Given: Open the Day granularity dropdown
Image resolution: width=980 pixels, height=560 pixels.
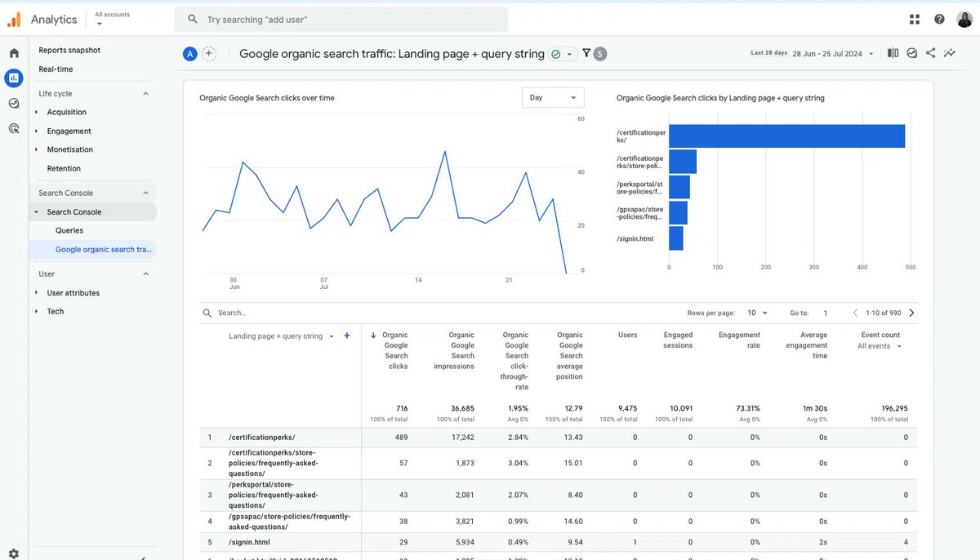Looking at the screenshot, I should [x=553, y=97].
